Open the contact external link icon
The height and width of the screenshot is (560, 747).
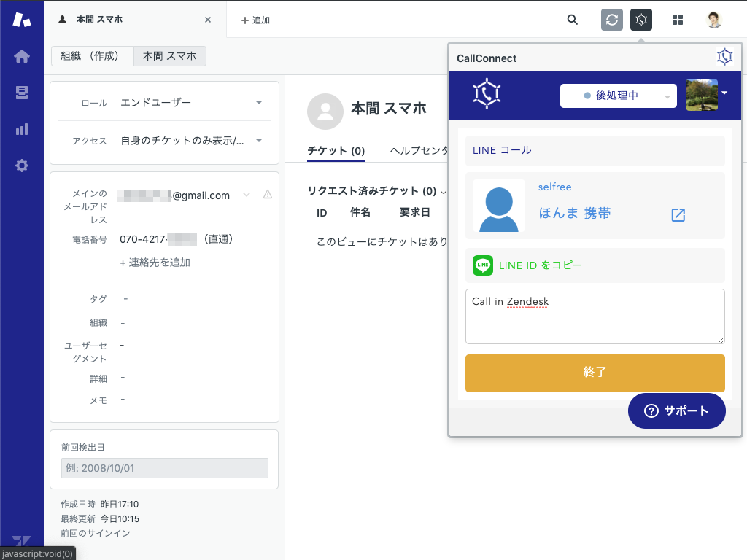[x=678, y=214]
